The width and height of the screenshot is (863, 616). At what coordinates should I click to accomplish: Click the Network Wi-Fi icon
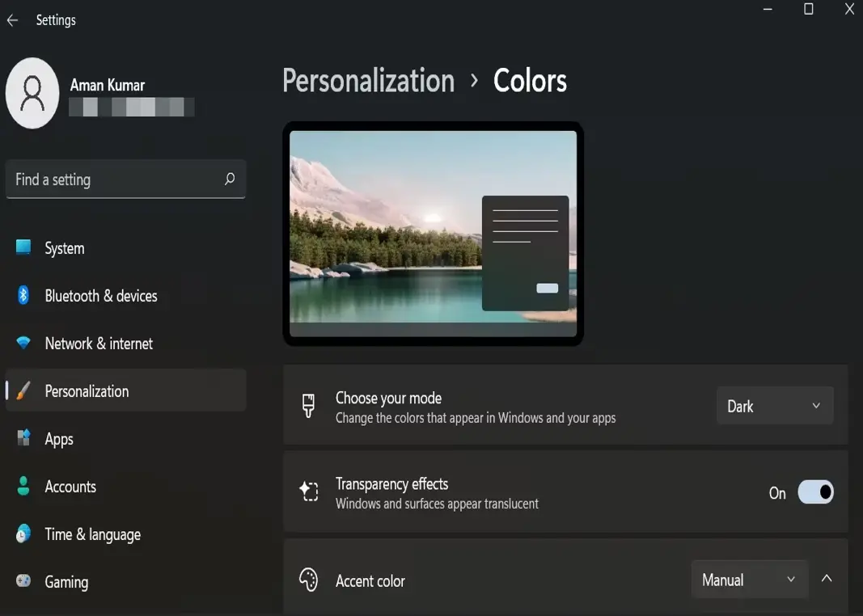click(23, 343)
